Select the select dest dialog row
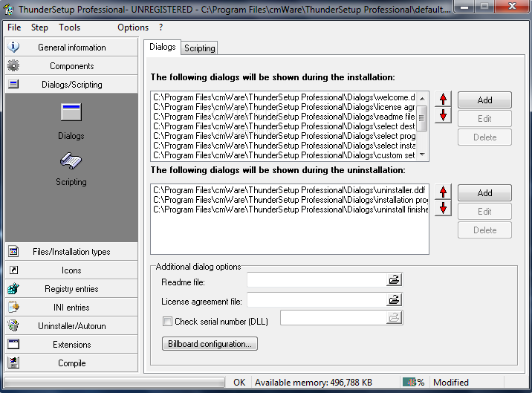Viewport: 532px width, 393px height. coord(284,126)
